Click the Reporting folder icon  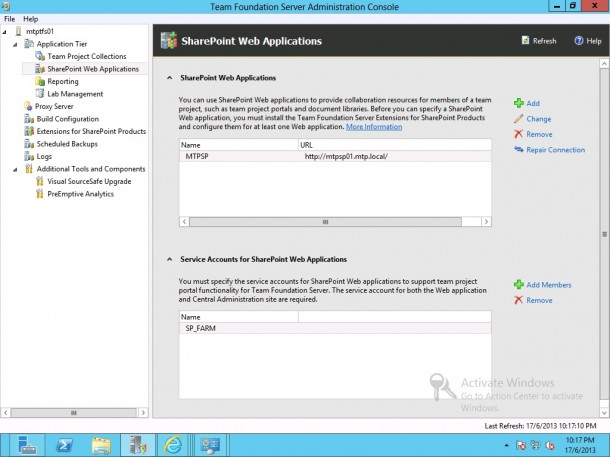(x=40, y=81)
